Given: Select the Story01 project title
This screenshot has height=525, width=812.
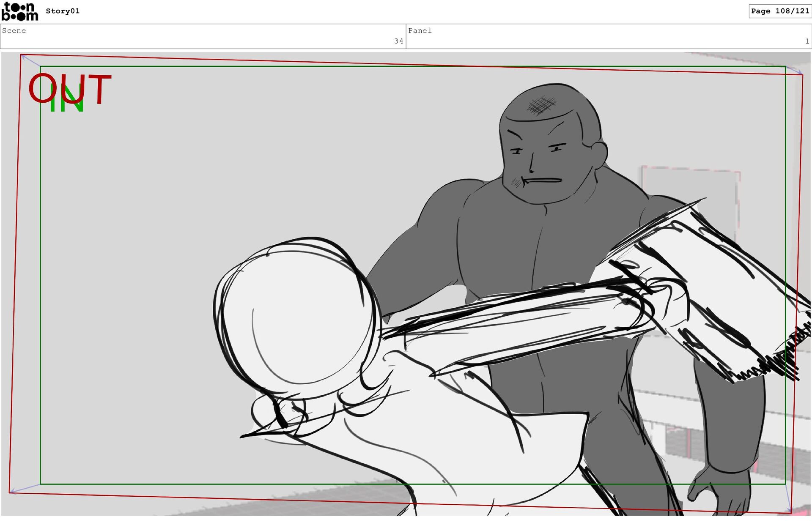Looking at the screenshot, I should pos(63,11).
